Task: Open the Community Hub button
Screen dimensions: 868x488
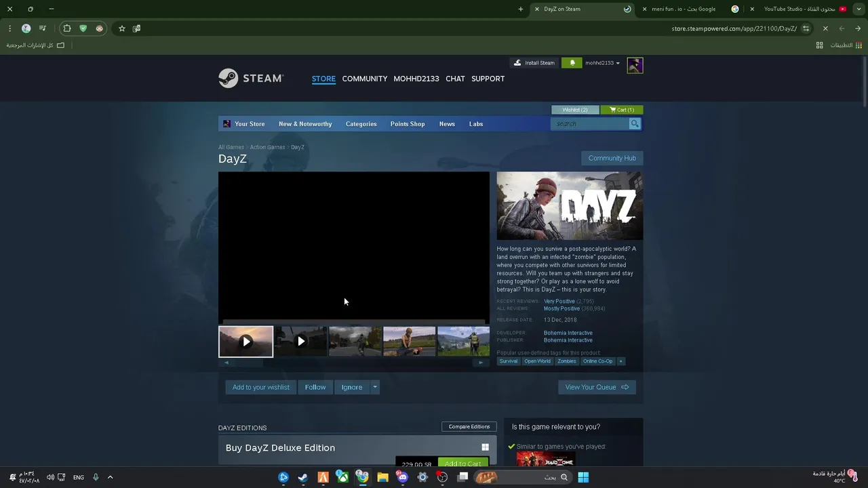Action: coord(612,158)
